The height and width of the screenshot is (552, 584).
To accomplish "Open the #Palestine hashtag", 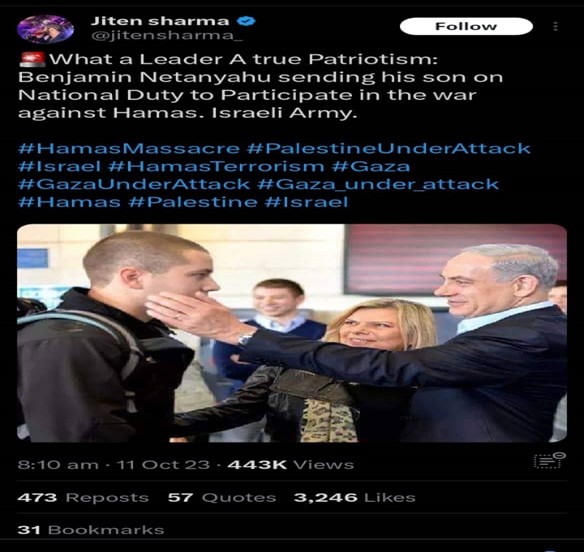I will 193,202.
